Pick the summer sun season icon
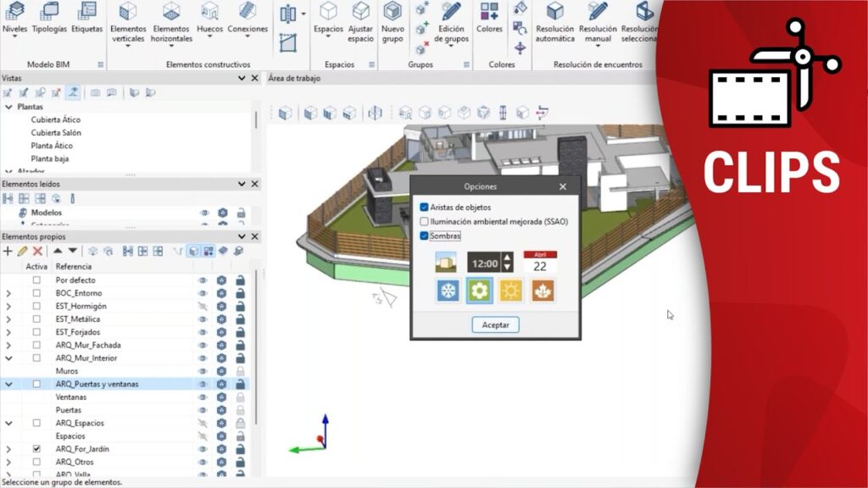Image resolution: width=868 pixels, height=488 pixels. 510,291
